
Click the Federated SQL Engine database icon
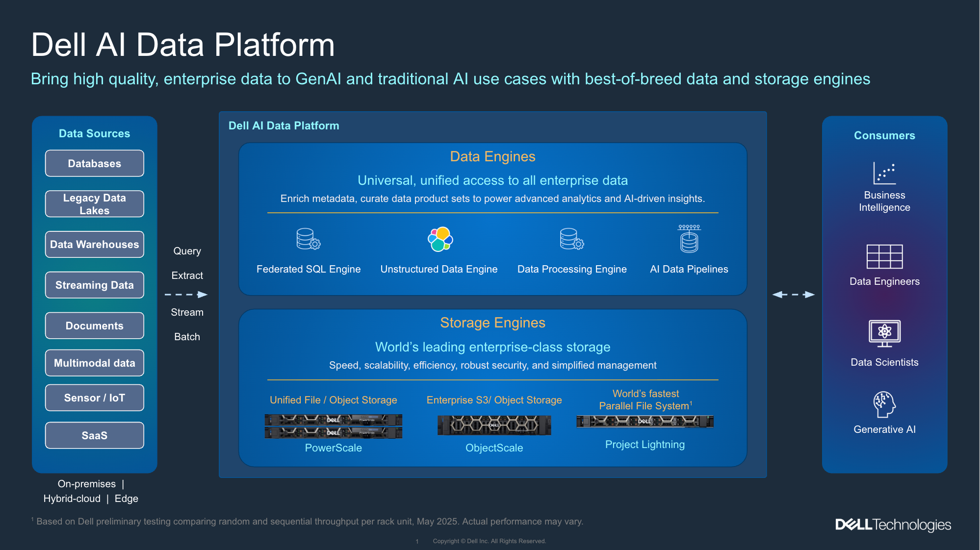[309, 239]
